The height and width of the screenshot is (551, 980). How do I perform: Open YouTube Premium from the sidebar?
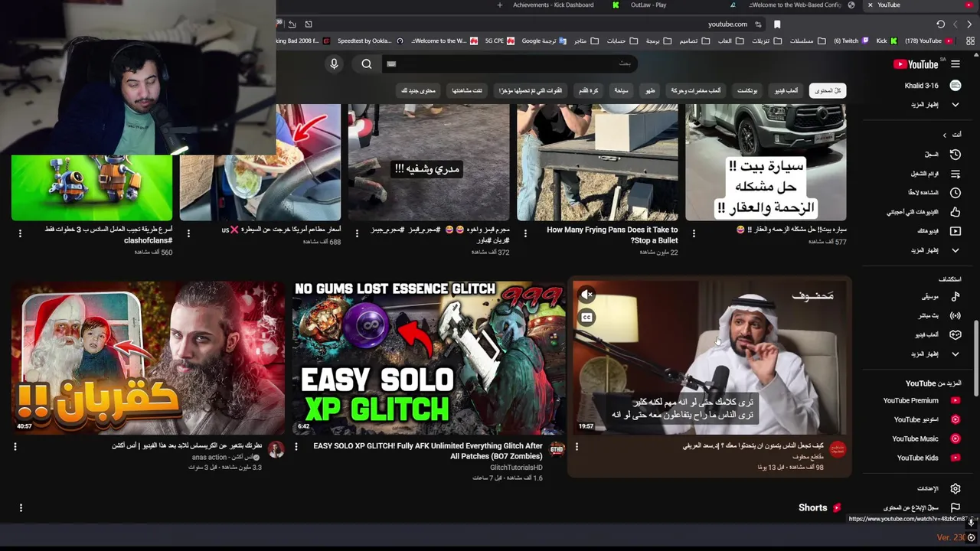point(921,400)
